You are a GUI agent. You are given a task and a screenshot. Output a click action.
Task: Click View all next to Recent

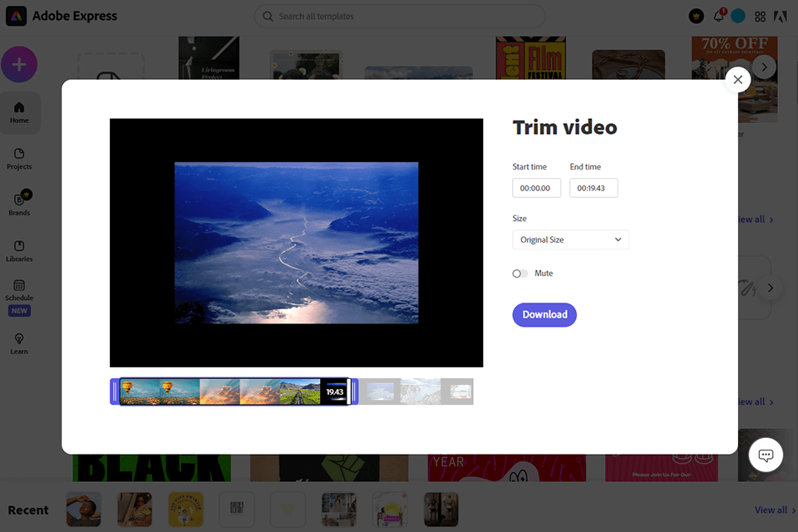(x=771, y=510)
